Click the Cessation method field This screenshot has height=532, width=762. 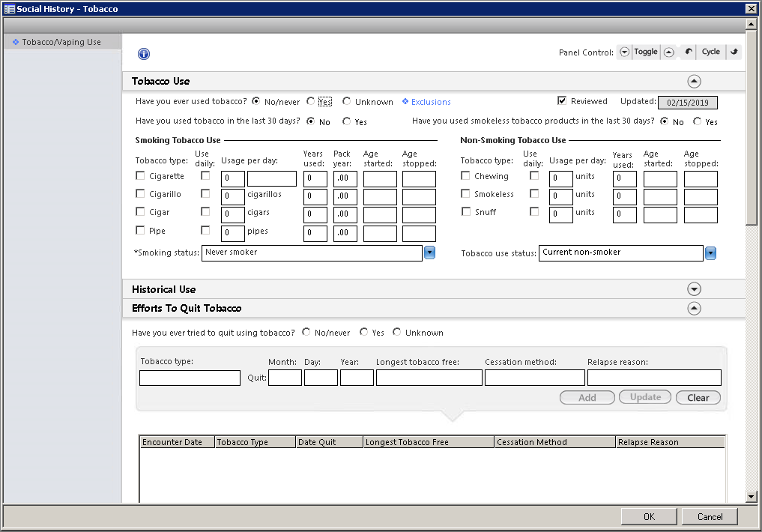[x=534, y=378]
